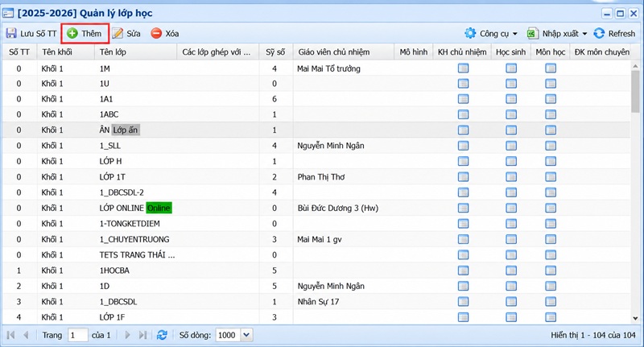
Task: Open the Số dòng rows dropdown
Action: tap(246, 335)
